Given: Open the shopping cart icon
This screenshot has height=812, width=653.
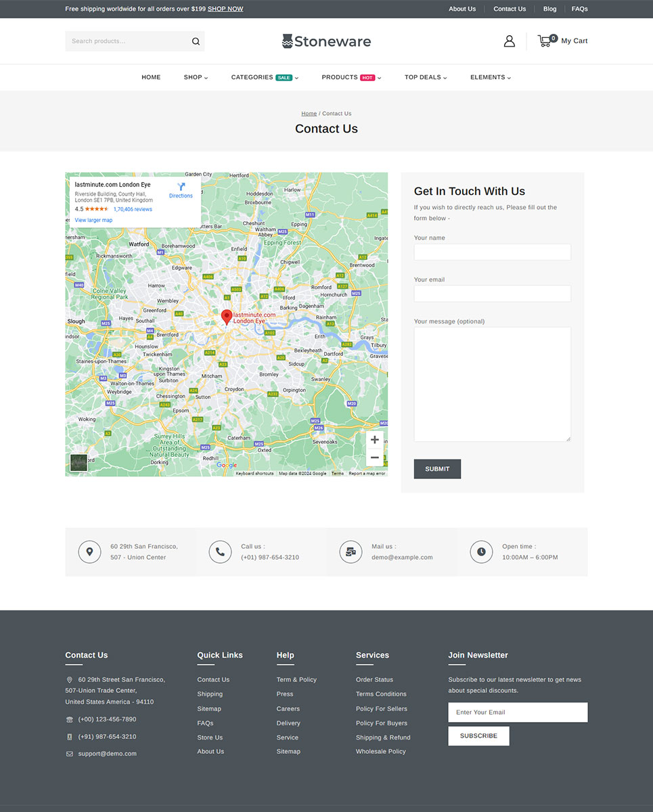Looking at the screenshot, I should [x=545, y=41].
